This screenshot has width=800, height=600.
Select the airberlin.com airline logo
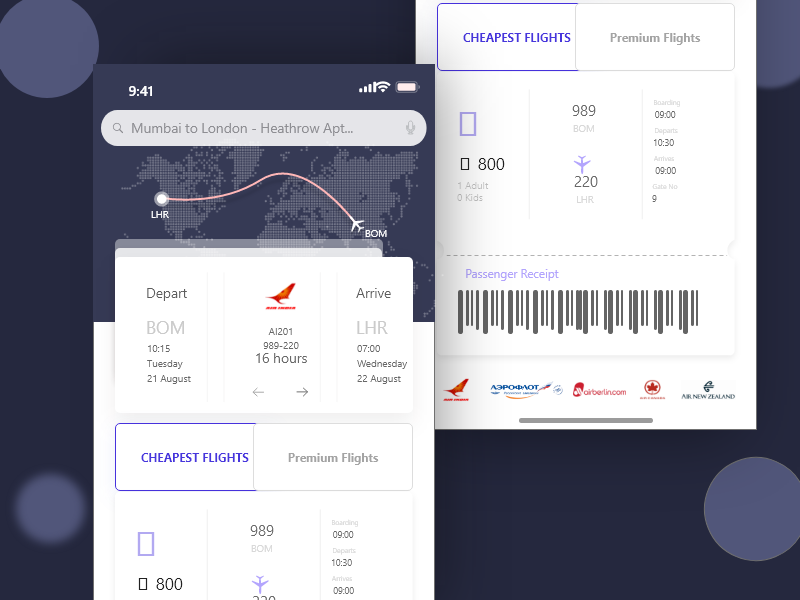tap(599, 390)
